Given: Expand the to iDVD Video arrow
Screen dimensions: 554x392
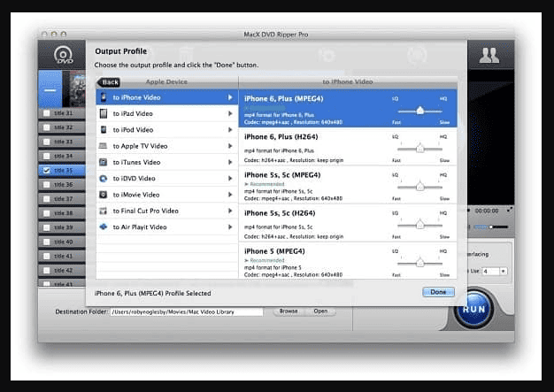Looking at the screenshot, I should click(230, 179).
